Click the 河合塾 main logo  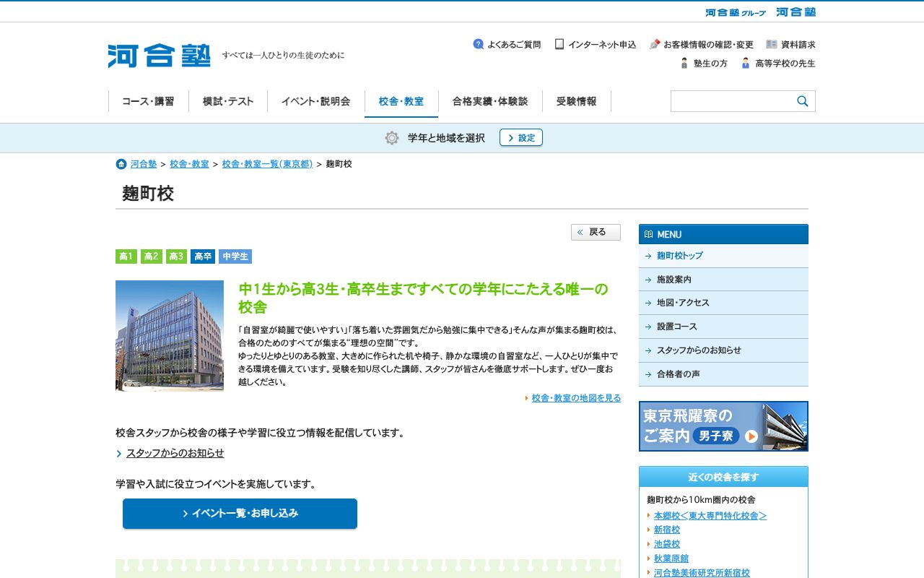point(159,55)
